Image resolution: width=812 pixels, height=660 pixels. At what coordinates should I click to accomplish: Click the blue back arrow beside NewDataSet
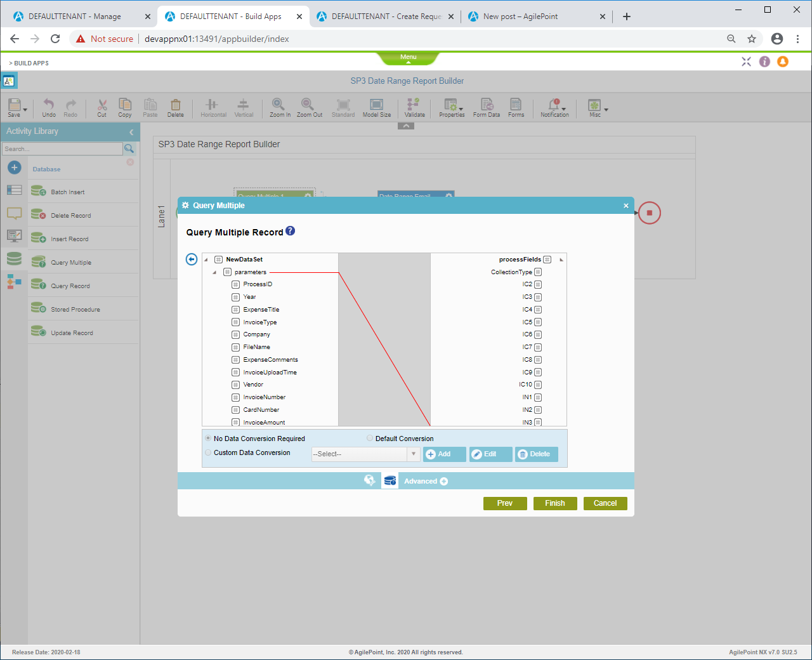[192, 260]
